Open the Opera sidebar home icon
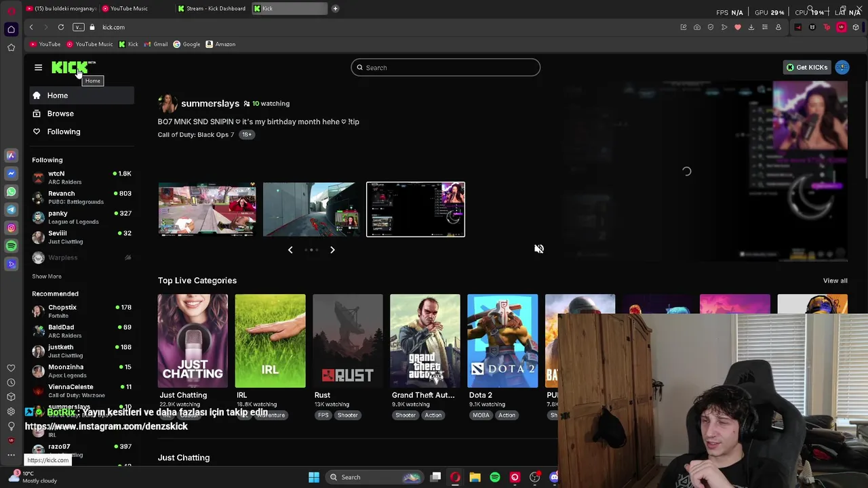 pos(11,29)
